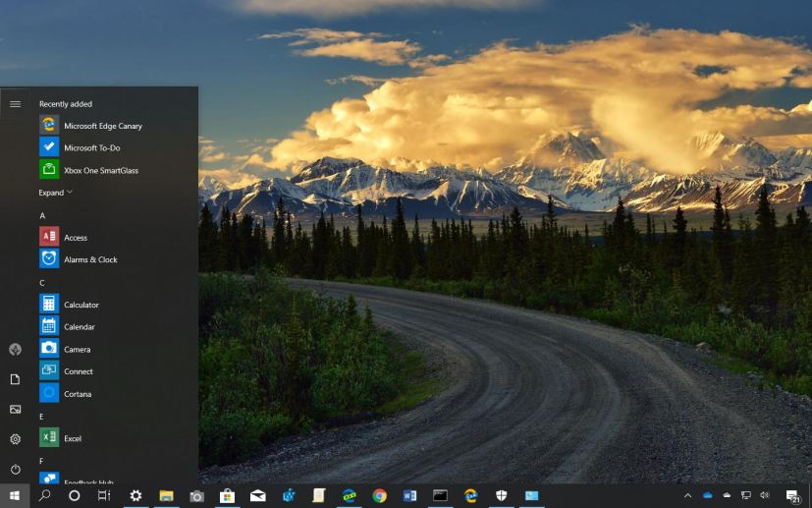This screenshot has width=812, height=508.
Task: Launch Camera from Start app list
Action: pyautogui.click(x=118, y=349)
